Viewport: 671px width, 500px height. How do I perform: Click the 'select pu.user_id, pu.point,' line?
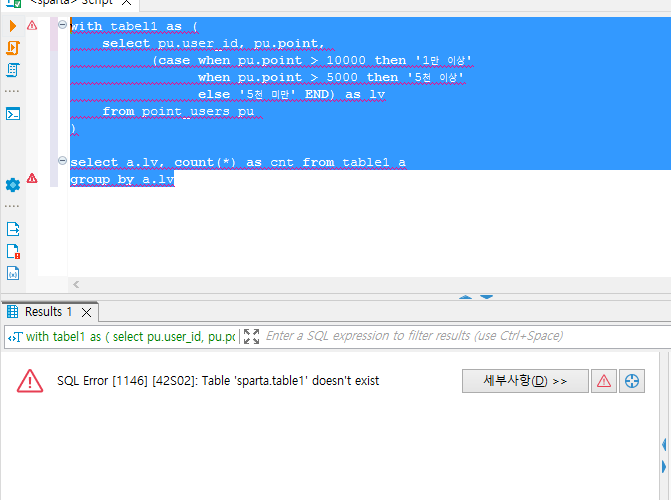click(x=213, y=43)
